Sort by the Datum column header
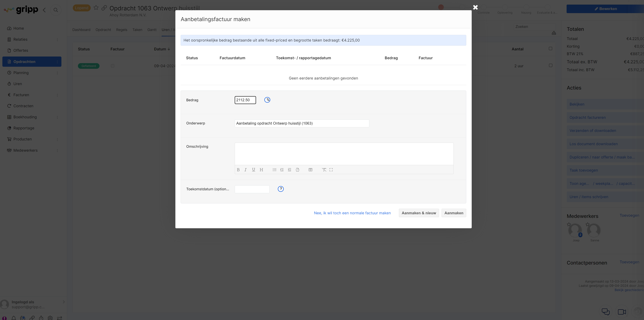Image resolution: width=644 pixels, height=320 pixels. click(x=162, y=49)
